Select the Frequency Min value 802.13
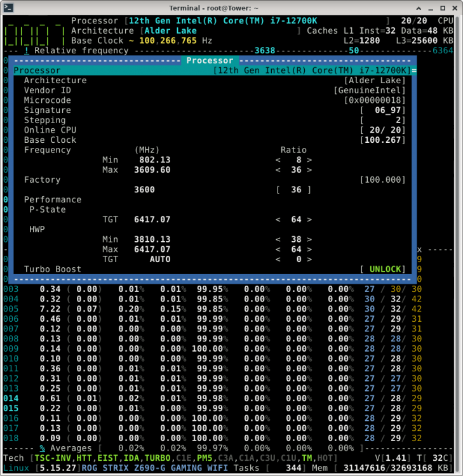The height and width of the screenshot is (476, 463). pos(155,160)
